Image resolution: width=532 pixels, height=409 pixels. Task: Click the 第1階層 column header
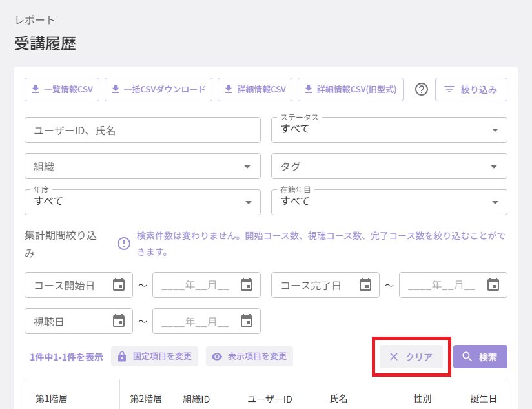pyautogui.click(x=52, y=399)
